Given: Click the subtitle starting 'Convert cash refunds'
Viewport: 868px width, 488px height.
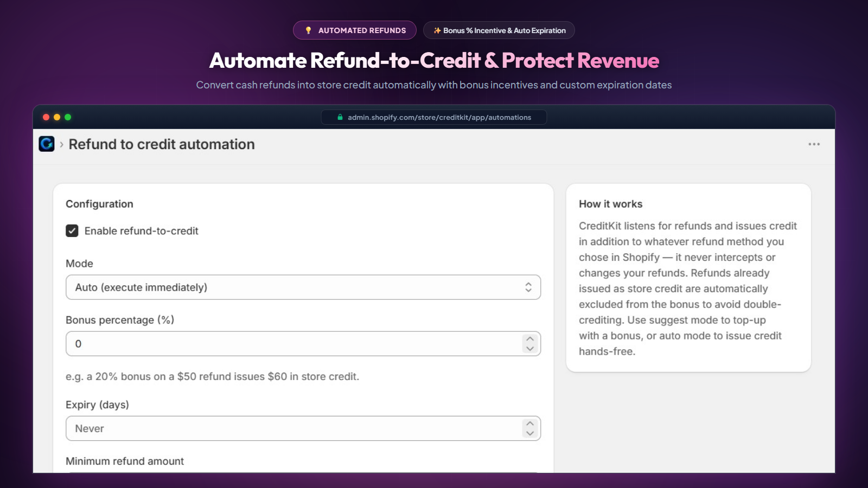Looking at the screenshot, I should [434, 85].
